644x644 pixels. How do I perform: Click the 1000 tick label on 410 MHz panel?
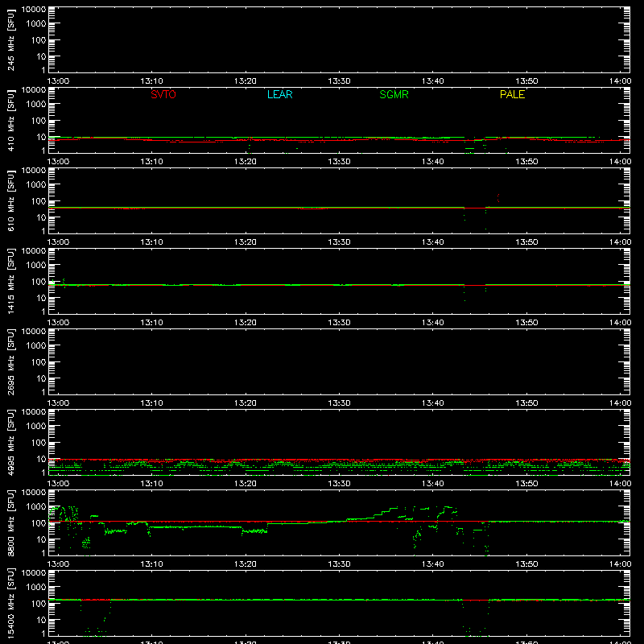(x=36, y=104)
